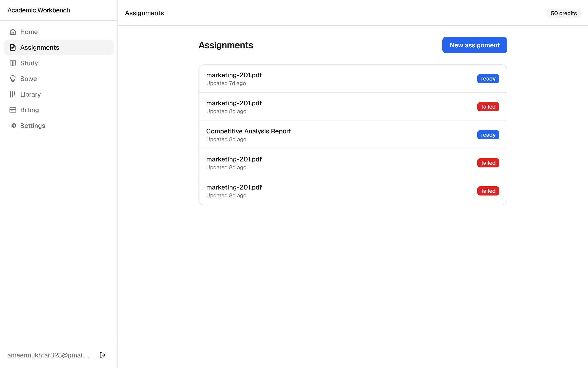Click the Billing credit card icon
The height and width of the screenshot is (368, 588).
pos(13,110)
